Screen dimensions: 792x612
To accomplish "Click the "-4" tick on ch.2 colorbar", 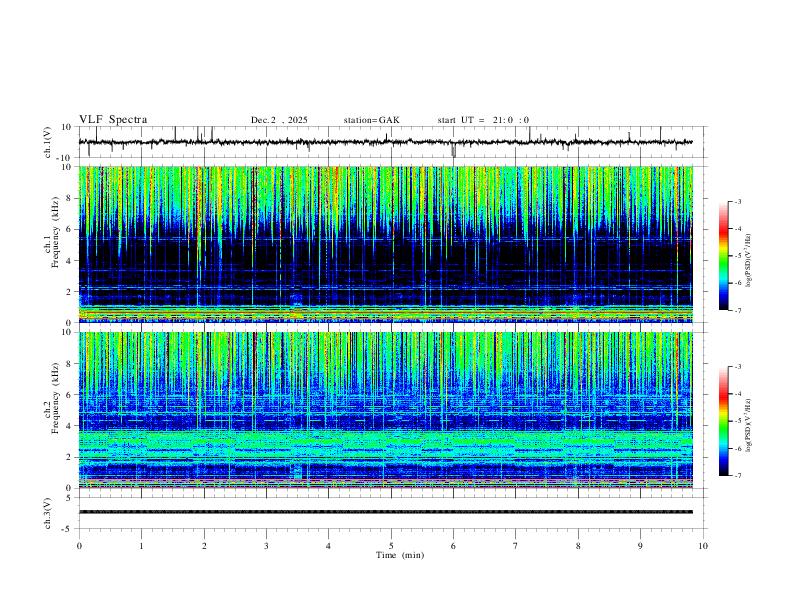I will pyautogui.click(x=737, y=394).
